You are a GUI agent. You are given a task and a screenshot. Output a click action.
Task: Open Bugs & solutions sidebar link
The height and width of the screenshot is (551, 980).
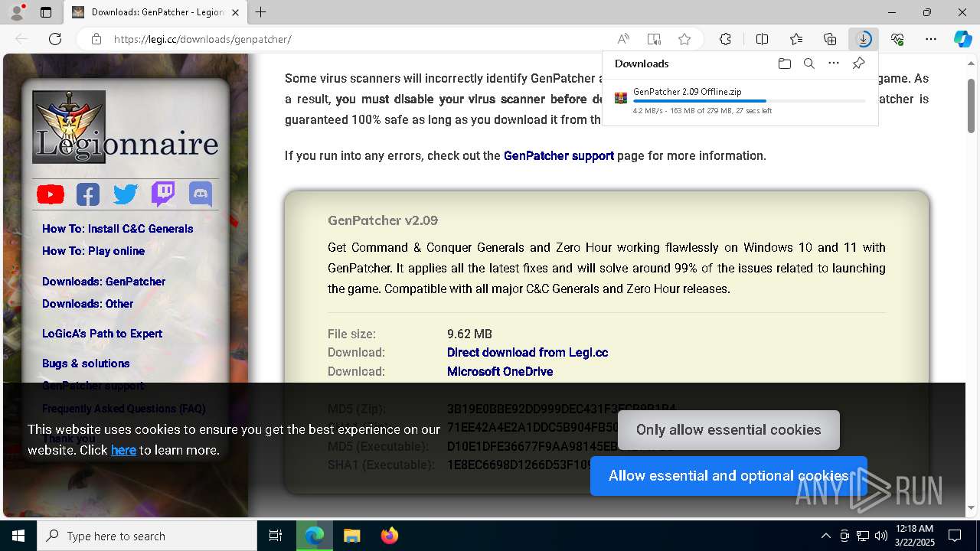tap(86, 364)
